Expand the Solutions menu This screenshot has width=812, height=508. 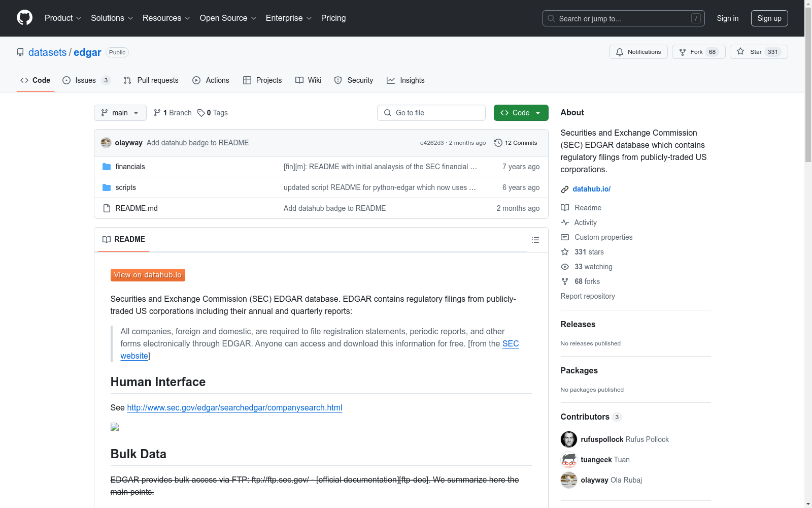click(112, 18)
